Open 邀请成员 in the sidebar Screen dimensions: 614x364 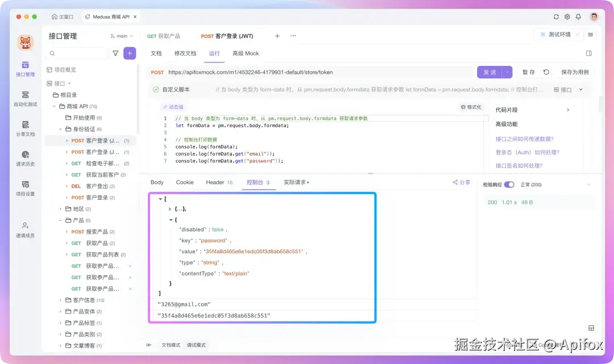(x=25, y=230)
